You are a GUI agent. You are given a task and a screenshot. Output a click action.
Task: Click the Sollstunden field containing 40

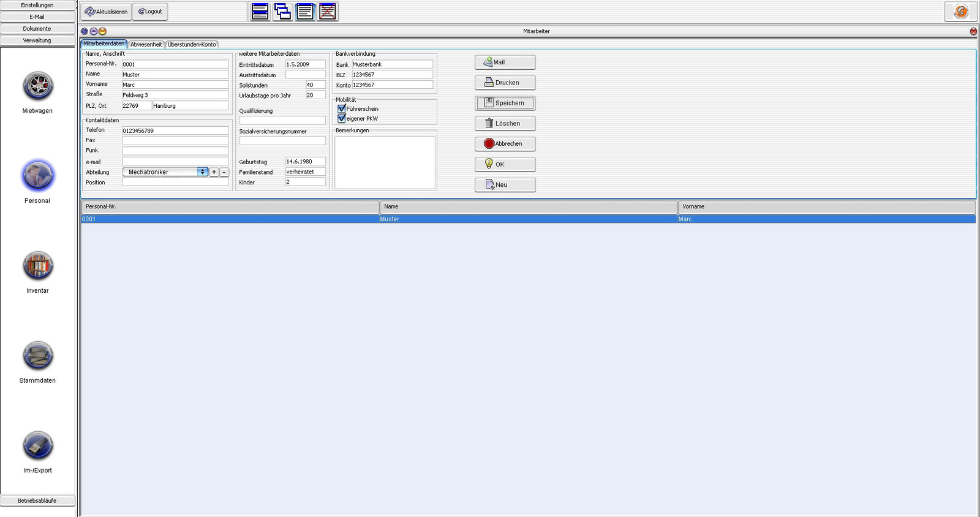pos(315,85)
